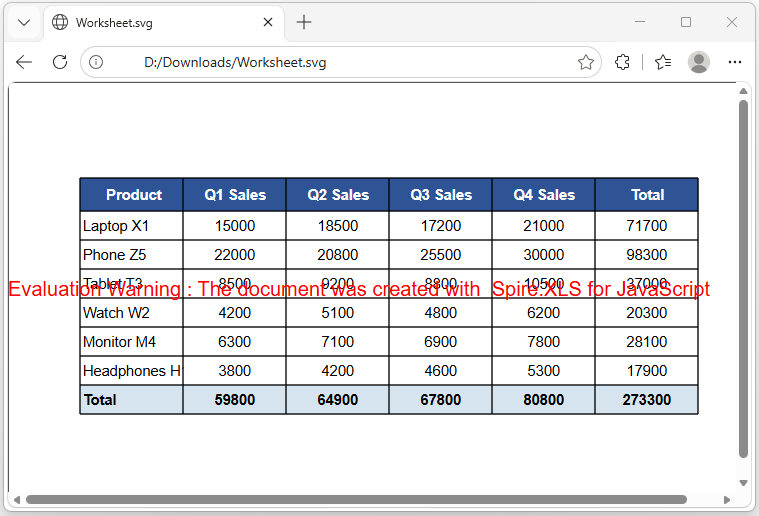The width and height of the screenshot is (759, 516).
Task: Click the Total column header cell
Action: [x=647, y=195]
